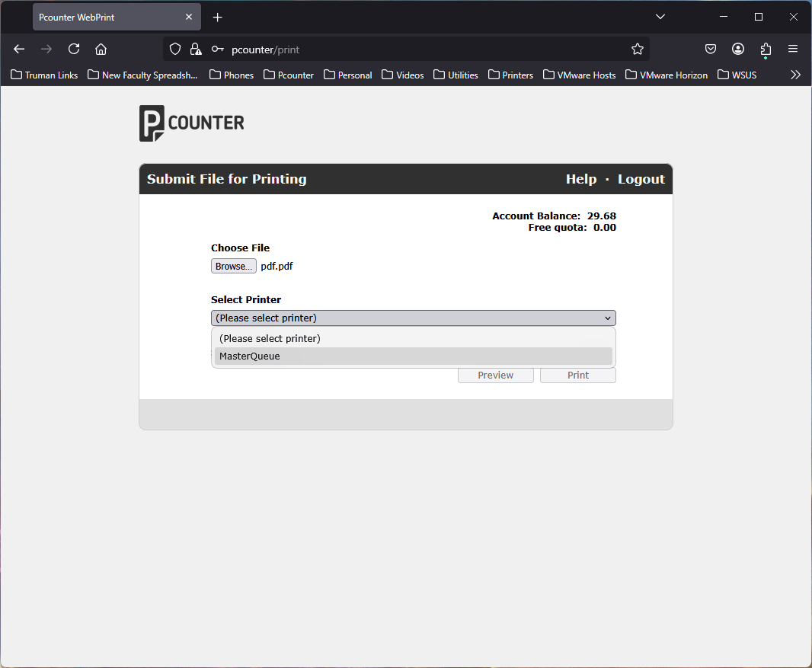The image size is (812, 668).
Task: Open the Help link
Action: tap(581, 179)
